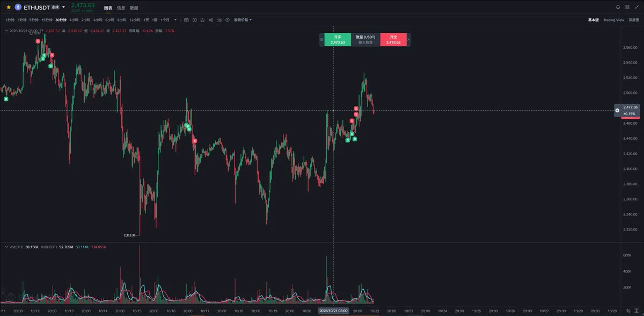Select the 1小时 timeframe
This screenshot has width=644, height=316.
tap(74, 20)
